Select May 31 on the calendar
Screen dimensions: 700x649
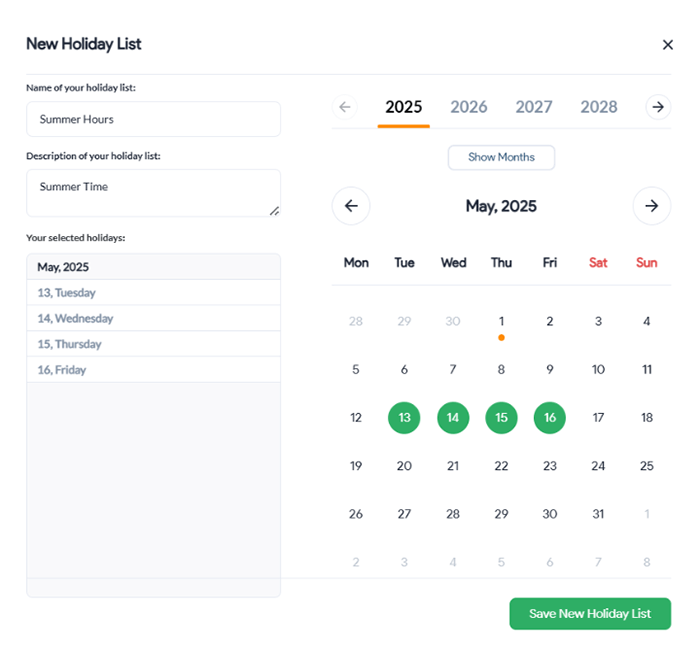pyautogui.click(x=598, y=514)
